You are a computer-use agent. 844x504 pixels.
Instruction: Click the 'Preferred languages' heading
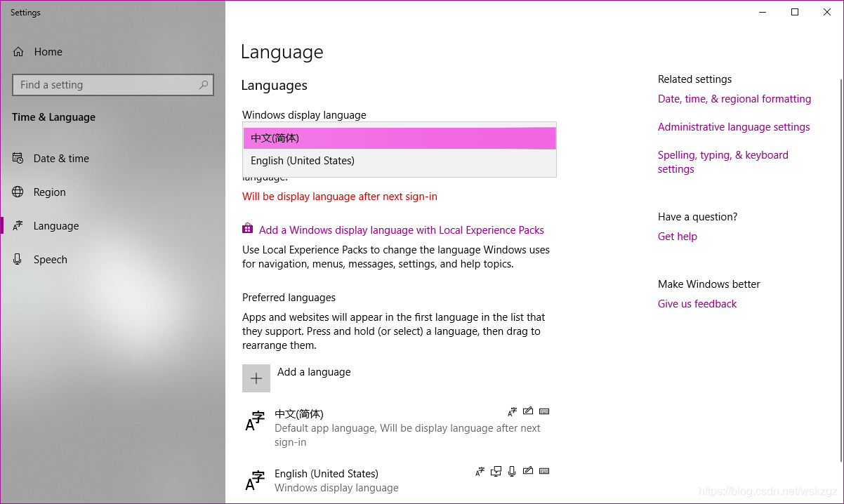pyautogui.click(x=289, y=298)
